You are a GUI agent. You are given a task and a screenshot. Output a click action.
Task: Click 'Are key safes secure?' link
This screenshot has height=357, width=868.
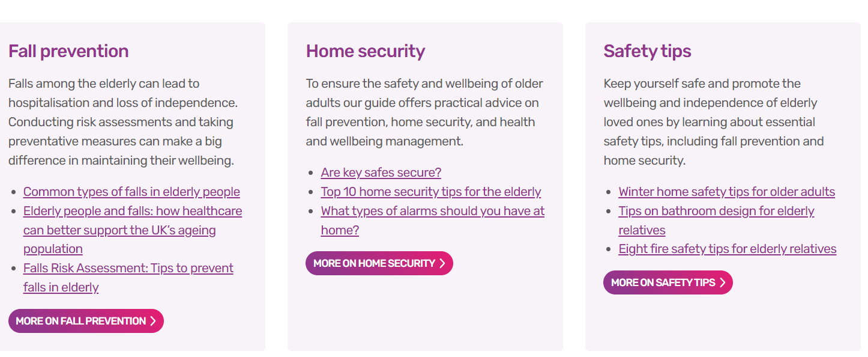[381, 172]
